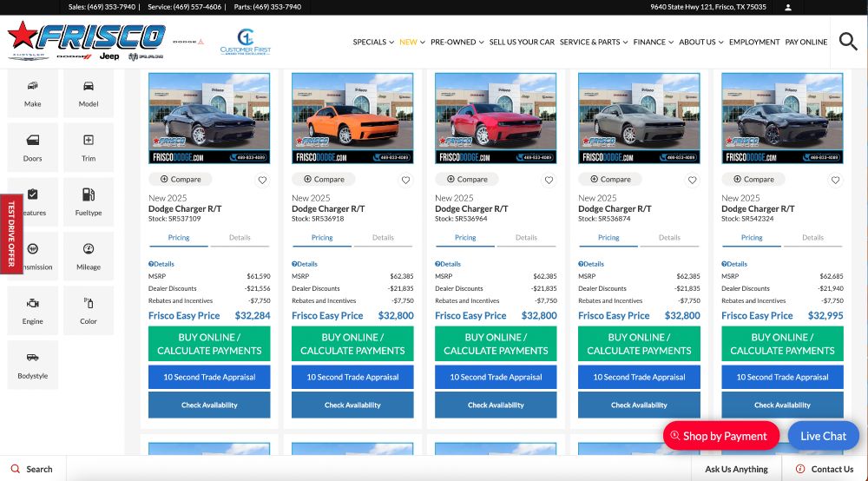Viewport: 868px width, 481px height.
Task: Toggle Compare for stock SR542324
Action: pyautogui.click(x=753, y=180)
